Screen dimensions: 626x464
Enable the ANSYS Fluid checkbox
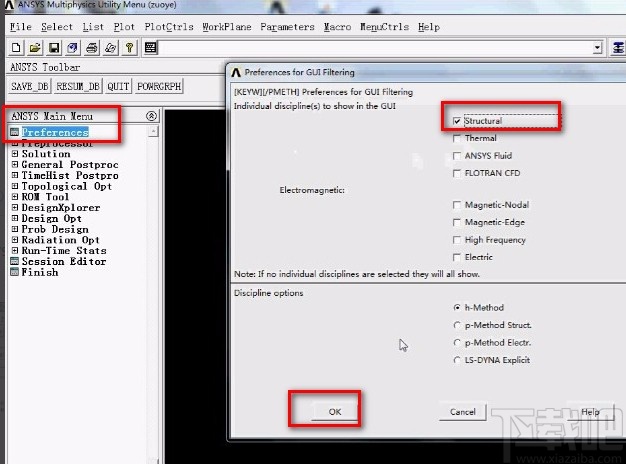point(457,156)
